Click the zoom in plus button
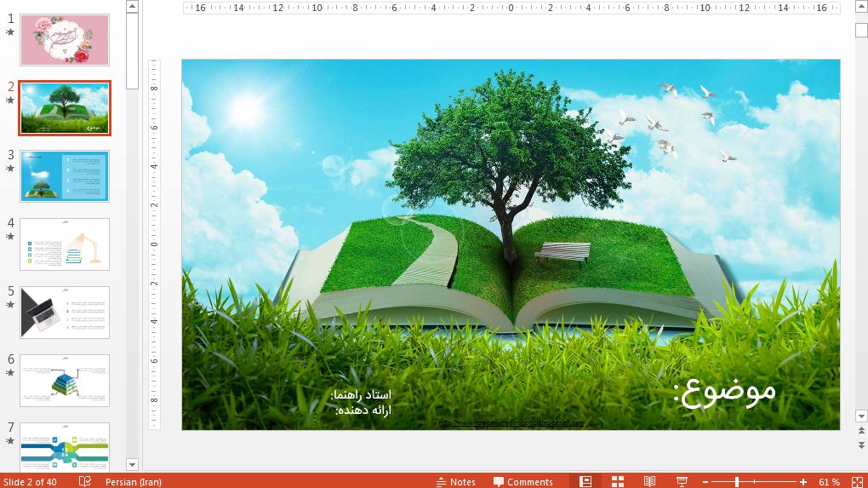The width and height of the screenshot is (868, 488). (x=803, y=482)
